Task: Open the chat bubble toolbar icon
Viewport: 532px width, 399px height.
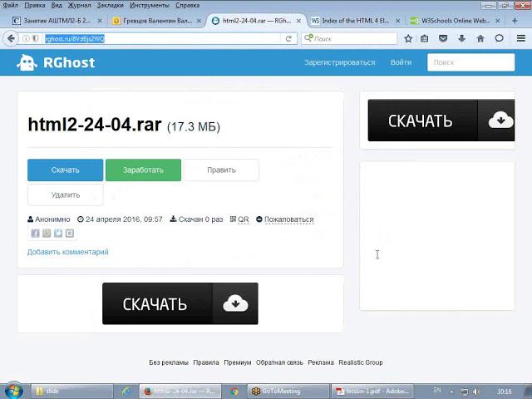Action: coord(499,38)
